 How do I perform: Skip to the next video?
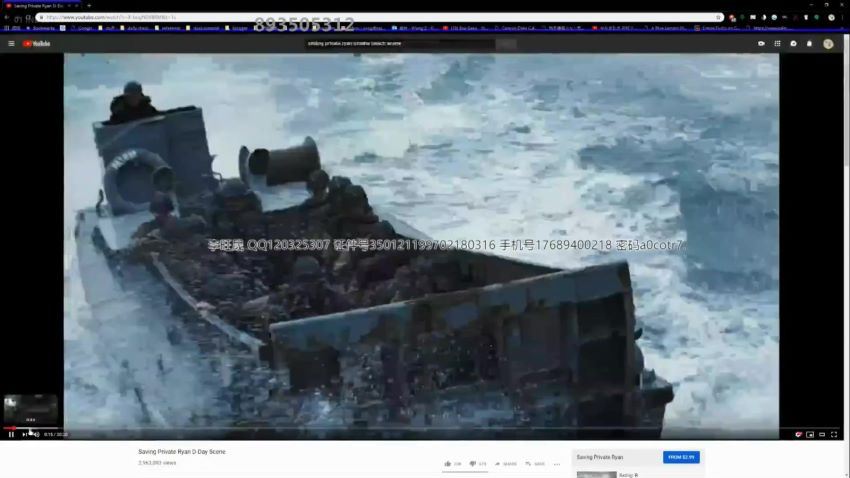[24, 434]
